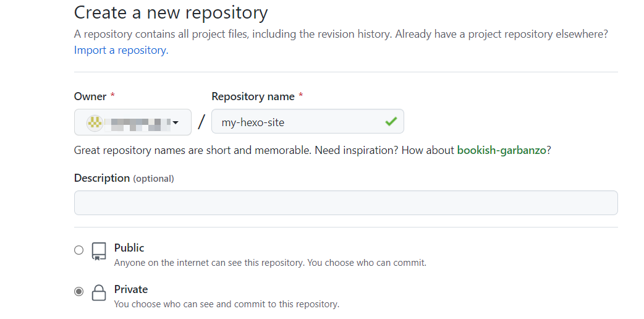Screen dimensions: 644x319
Task: Select the Private radio button
Action: (x=78, y=291)
